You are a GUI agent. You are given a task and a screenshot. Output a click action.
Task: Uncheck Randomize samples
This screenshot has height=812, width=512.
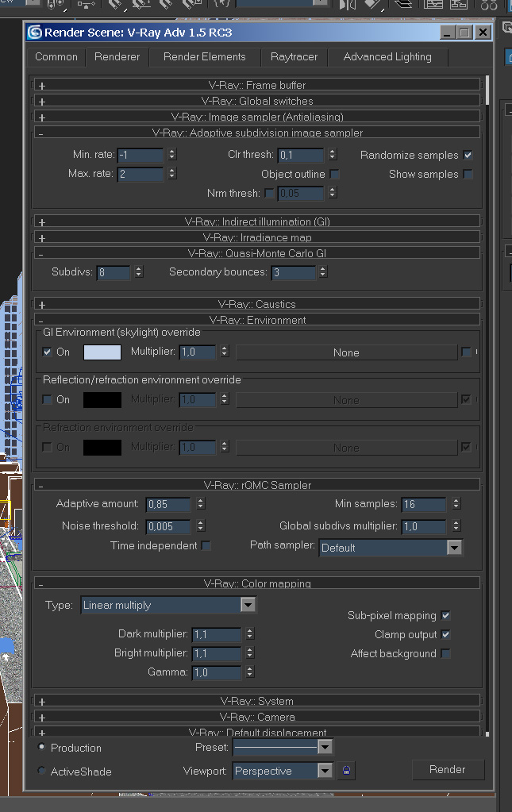(468, 155)
